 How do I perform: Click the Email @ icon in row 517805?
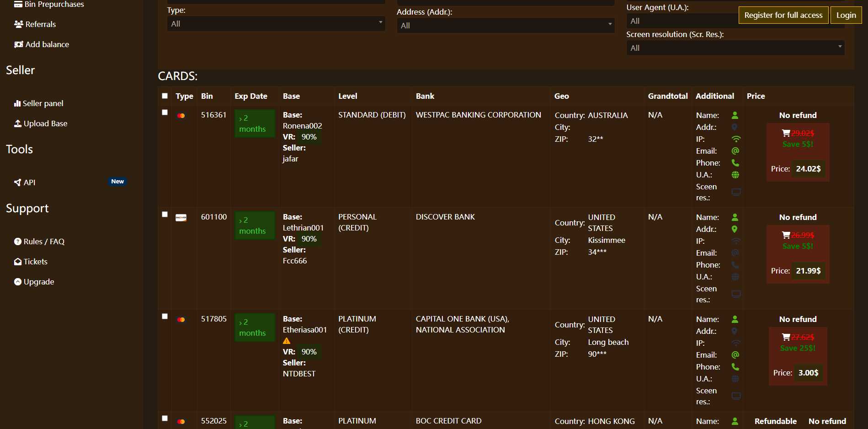click(735, 355)
